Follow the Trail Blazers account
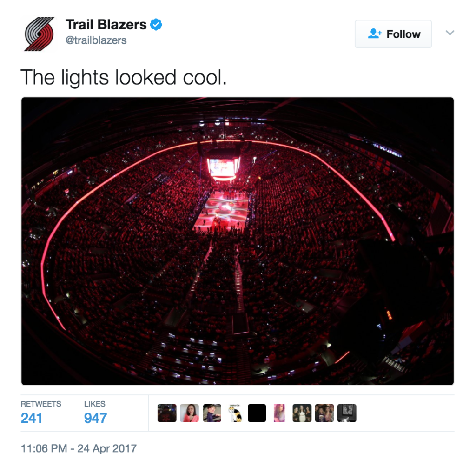Screen dimensions: 476x460 (x=393, y=34)
